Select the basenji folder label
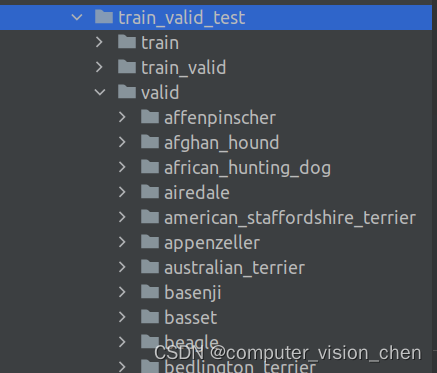 pos(193,293)
